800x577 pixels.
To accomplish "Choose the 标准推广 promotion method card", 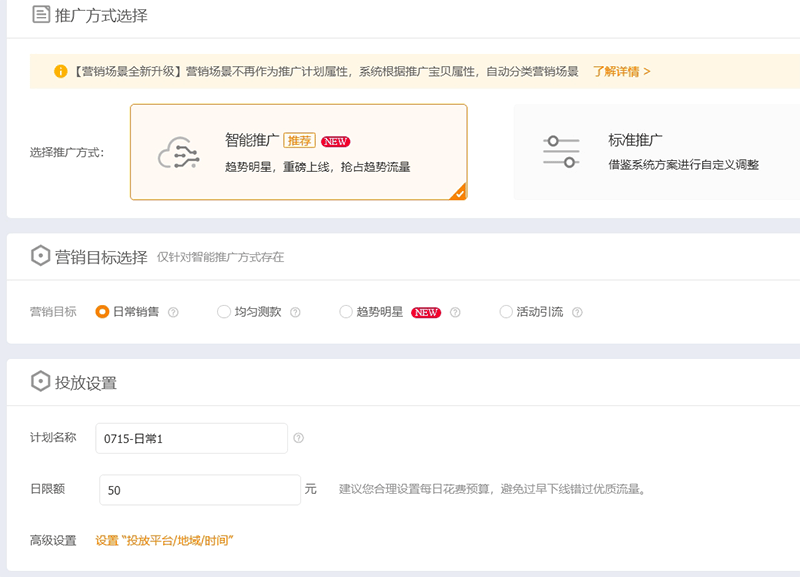I will [656, 152].
